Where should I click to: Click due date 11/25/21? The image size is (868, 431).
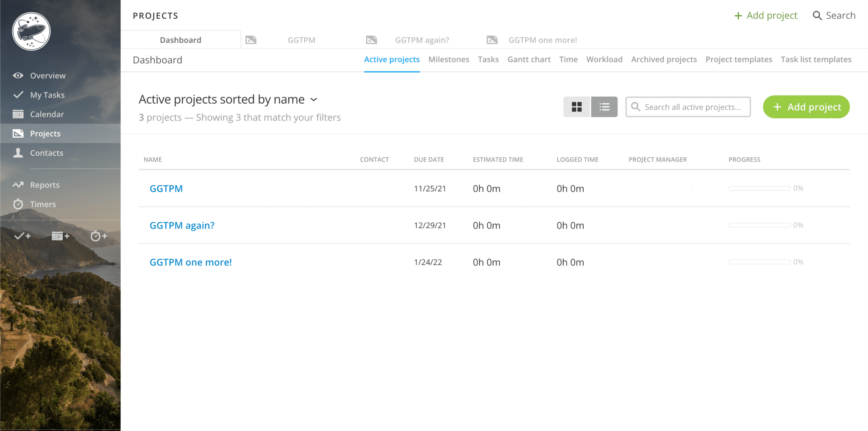tap(430, 189)
